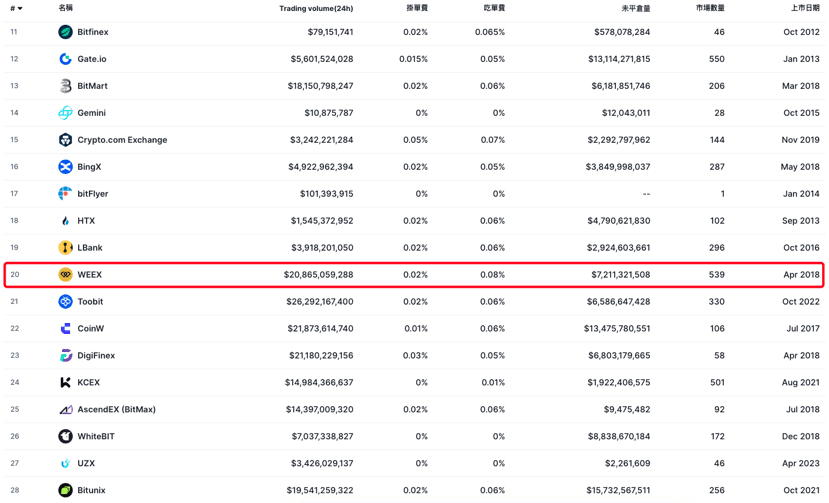Select KCEX markets count 501
Image resolution: width=829 pixels, height=503 pixels.
717,382
